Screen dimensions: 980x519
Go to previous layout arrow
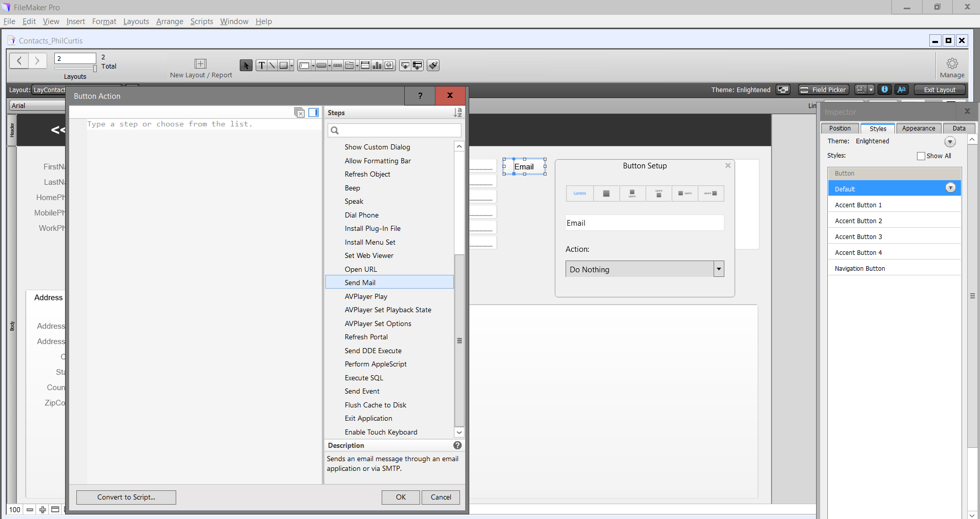pyautogui.click(x=19, y=60)
